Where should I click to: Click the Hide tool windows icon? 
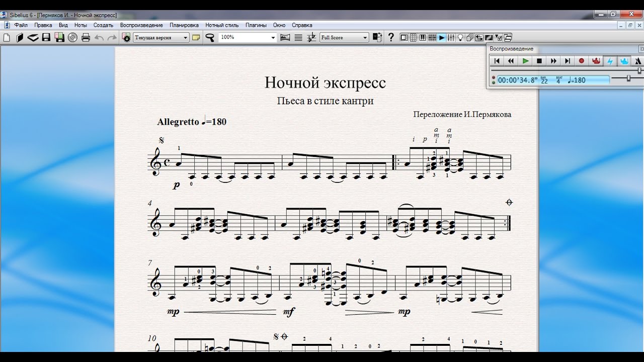coord(508,37)
